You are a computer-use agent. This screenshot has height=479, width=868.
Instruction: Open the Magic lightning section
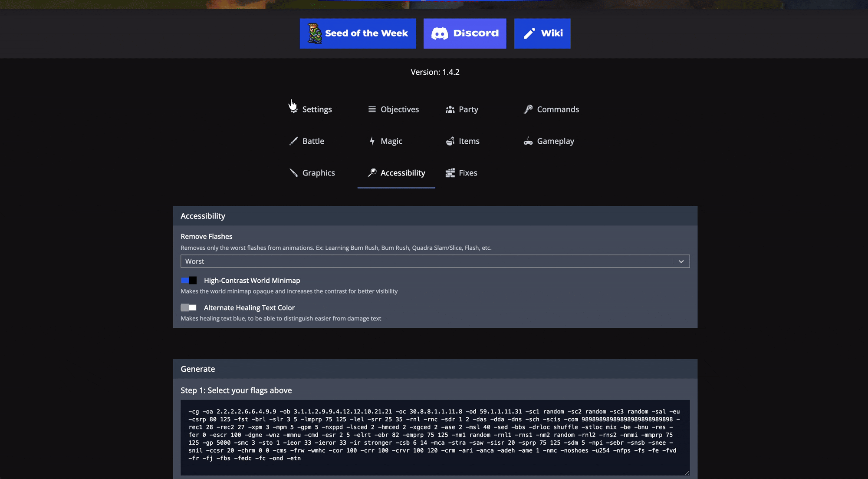pos(372,141)
